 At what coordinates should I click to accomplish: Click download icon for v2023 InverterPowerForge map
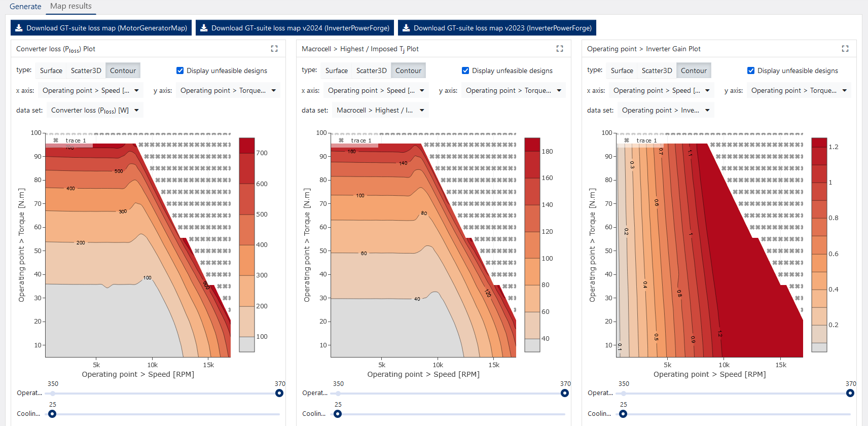[406, 28]
